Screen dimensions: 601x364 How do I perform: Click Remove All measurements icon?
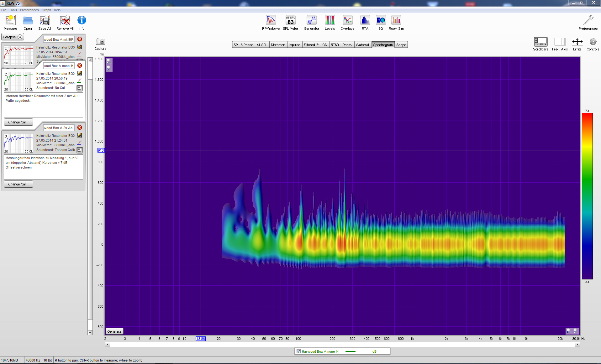[65, 23]
